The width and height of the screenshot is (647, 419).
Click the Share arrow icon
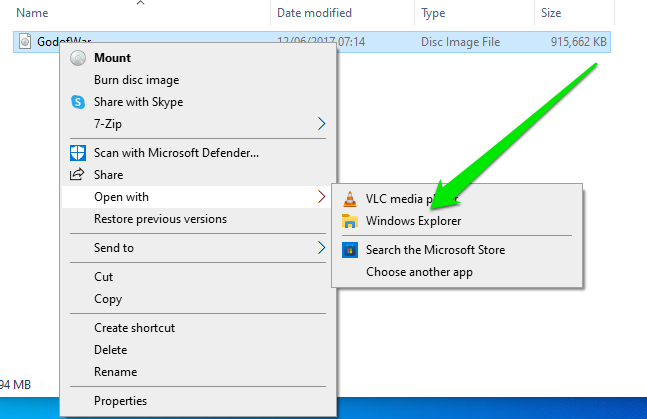[x=78, y=175]
